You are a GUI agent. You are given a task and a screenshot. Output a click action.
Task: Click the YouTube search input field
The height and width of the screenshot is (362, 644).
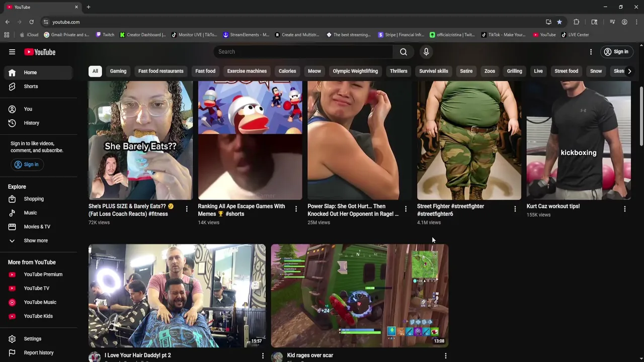(x=303, y=52)
